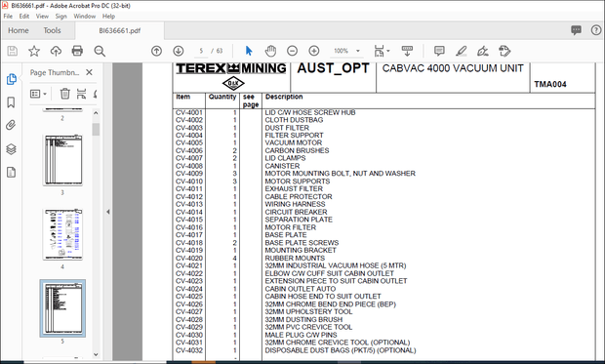Open the File menu

[8, 17]
